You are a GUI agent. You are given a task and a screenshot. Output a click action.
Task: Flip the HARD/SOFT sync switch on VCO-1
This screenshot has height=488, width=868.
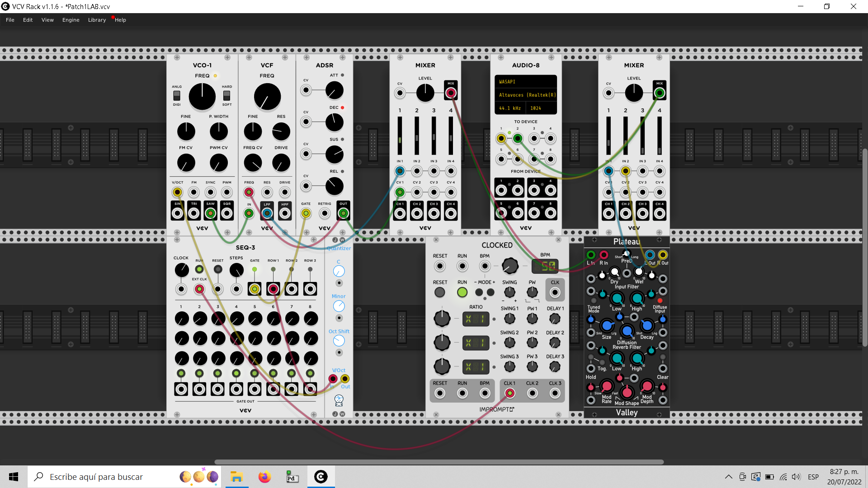(x=226, y=96)
